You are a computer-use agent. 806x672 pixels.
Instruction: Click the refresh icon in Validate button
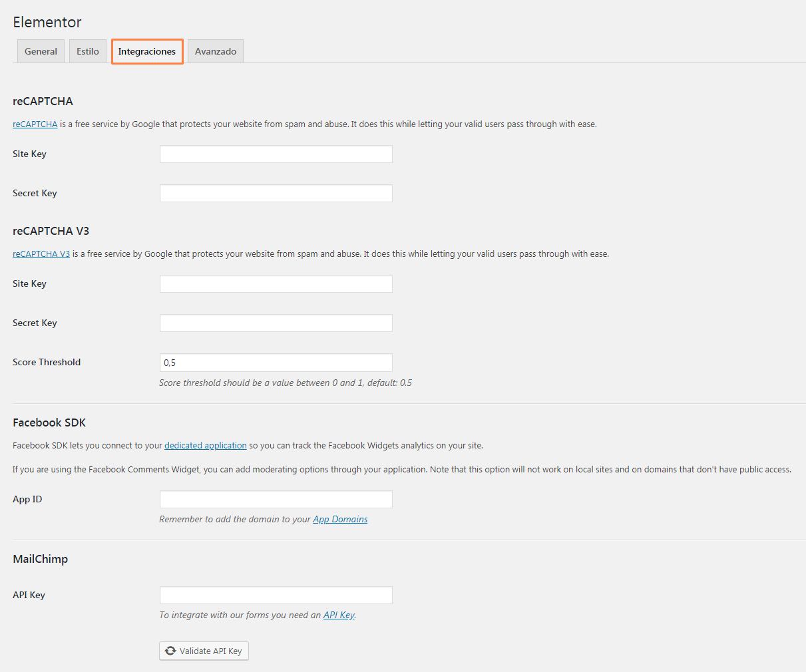point(170,651)
